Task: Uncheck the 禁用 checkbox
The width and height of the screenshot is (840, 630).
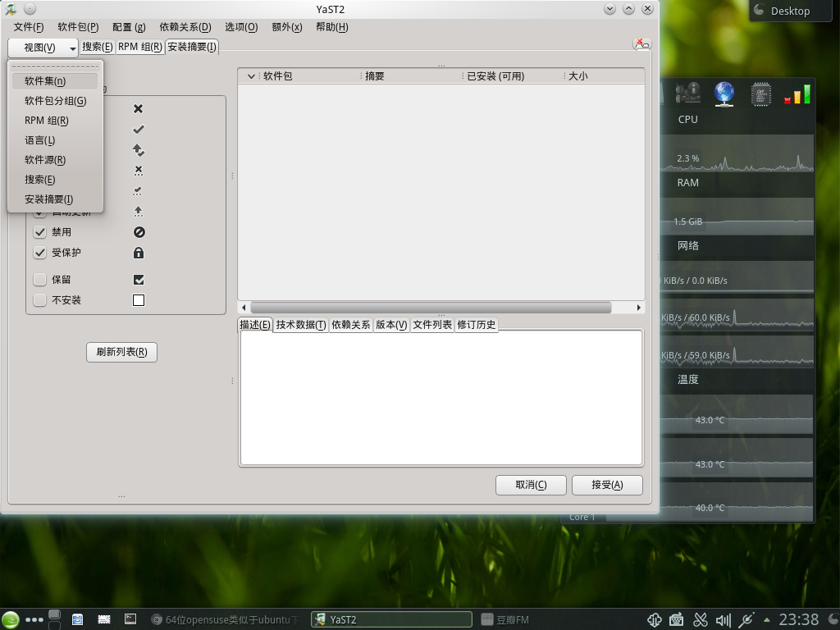Action: 39,232
